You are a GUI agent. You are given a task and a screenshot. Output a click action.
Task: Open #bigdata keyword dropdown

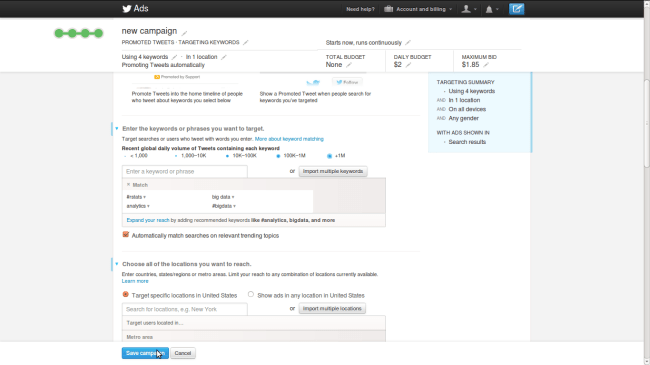coord(224,206)
